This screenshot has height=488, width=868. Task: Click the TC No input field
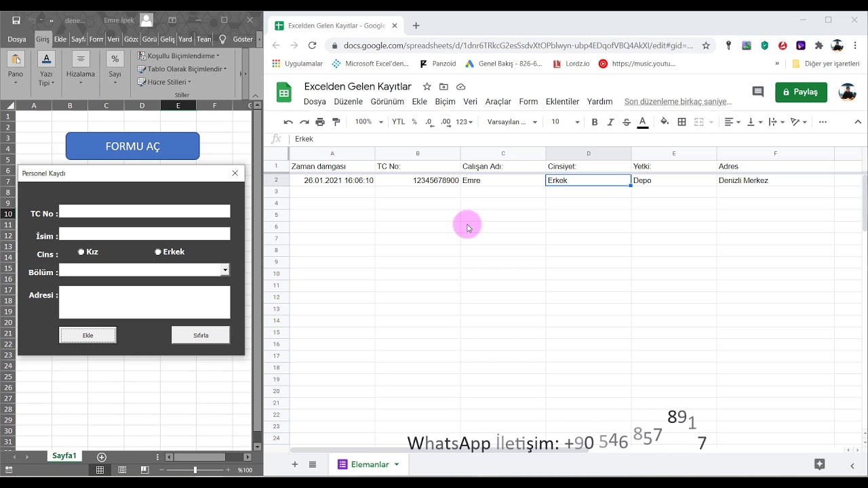click(144, 211)
